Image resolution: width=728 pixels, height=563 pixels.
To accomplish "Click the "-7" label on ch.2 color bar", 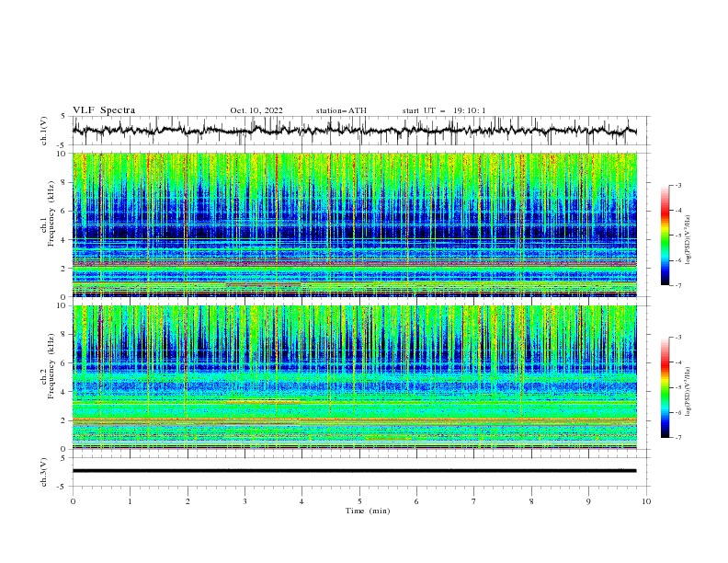I will coord(678,438).
